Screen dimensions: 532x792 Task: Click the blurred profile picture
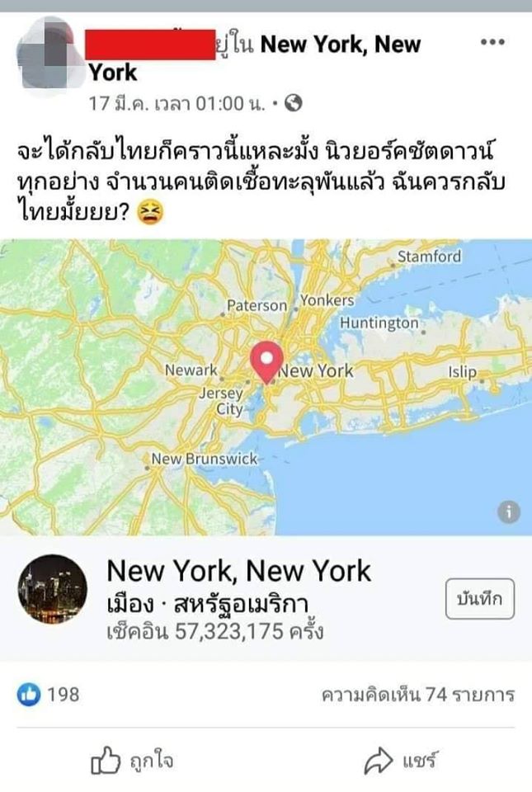[x=49, y=55]
